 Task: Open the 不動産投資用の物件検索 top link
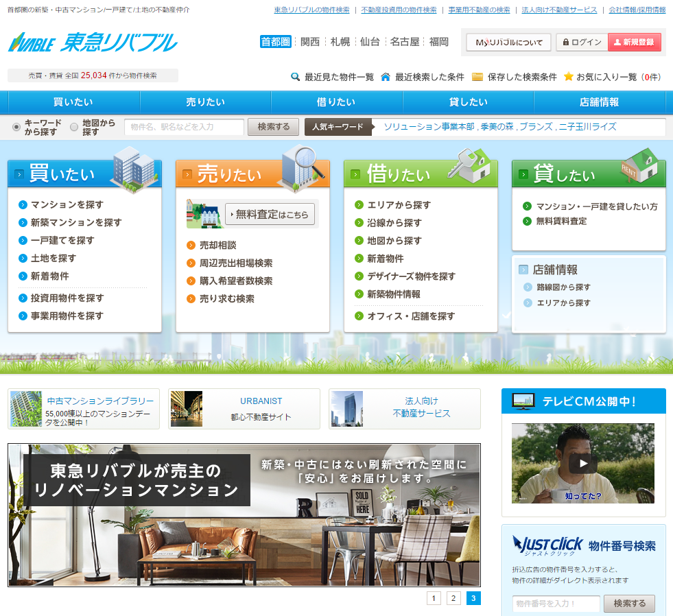click(x=399, y=10)
